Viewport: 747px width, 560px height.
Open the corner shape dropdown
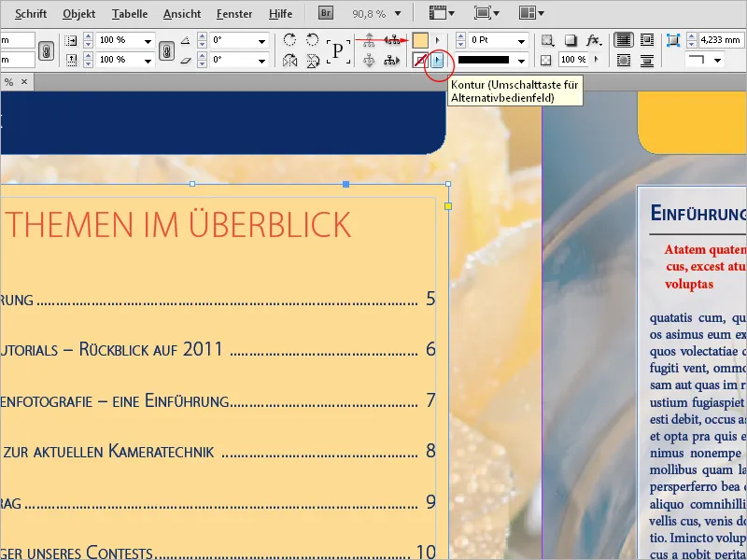click(x=717, y=61)
